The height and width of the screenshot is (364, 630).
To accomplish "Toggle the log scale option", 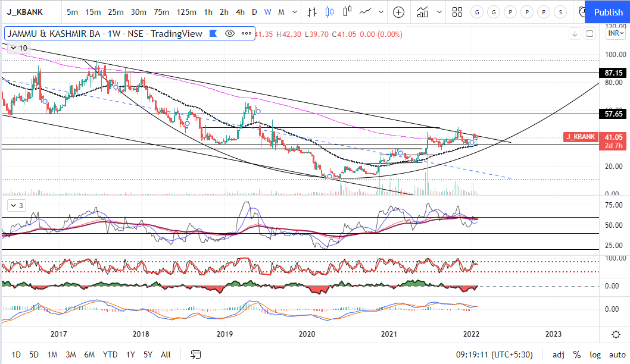I will point(595,354).
